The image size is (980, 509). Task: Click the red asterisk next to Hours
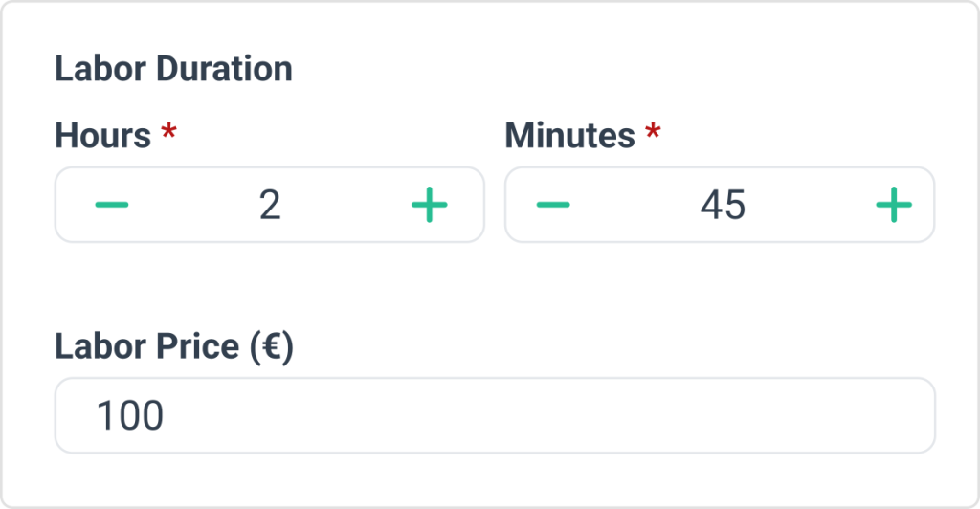point(168,134)
